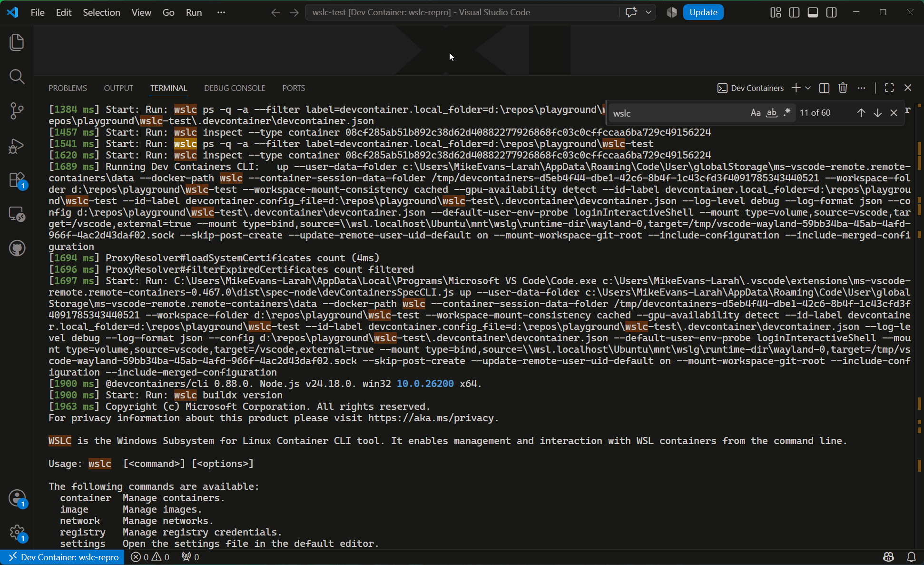The width and height of the screenshot is (924, 565).
Task: Open the Edit menu
Action: [x=64, y=12]
